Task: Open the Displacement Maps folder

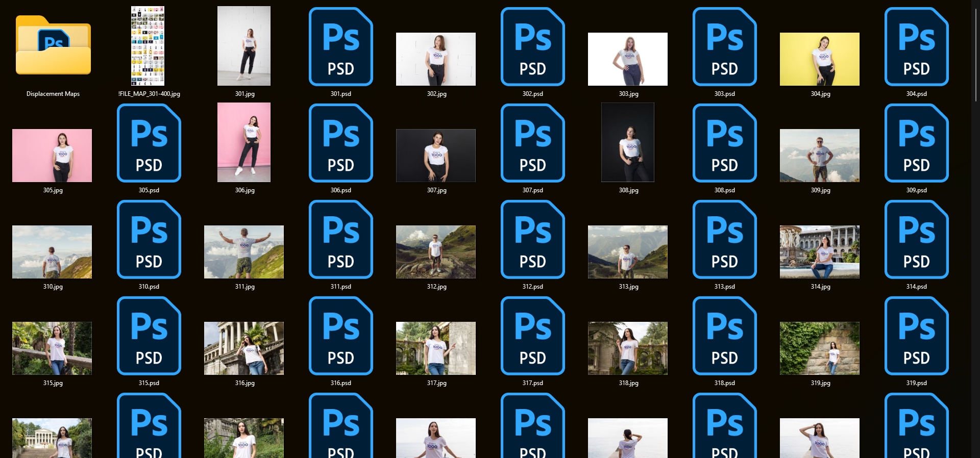Action: pyautogui.click(x=53, y=46)
